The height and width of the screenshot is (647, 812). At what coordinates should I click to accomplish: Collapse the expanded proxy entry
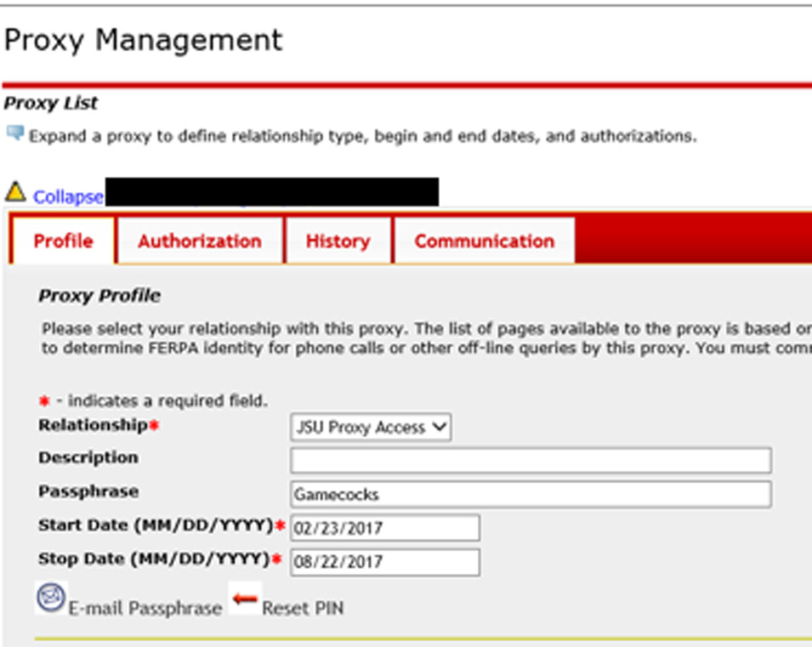tap(68, 197)
